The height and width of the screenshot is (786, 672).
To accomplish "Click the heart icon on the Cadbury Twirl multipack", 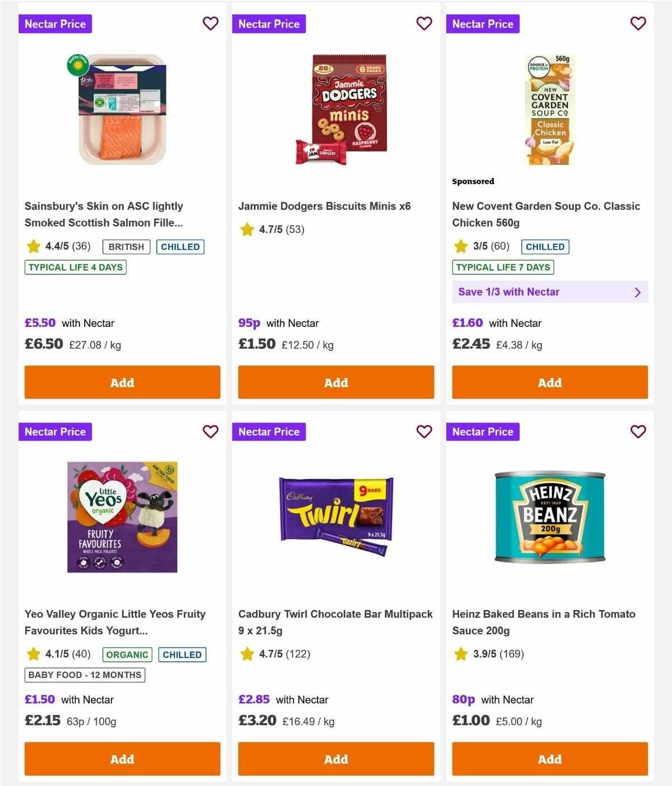I will coord(424,432).
